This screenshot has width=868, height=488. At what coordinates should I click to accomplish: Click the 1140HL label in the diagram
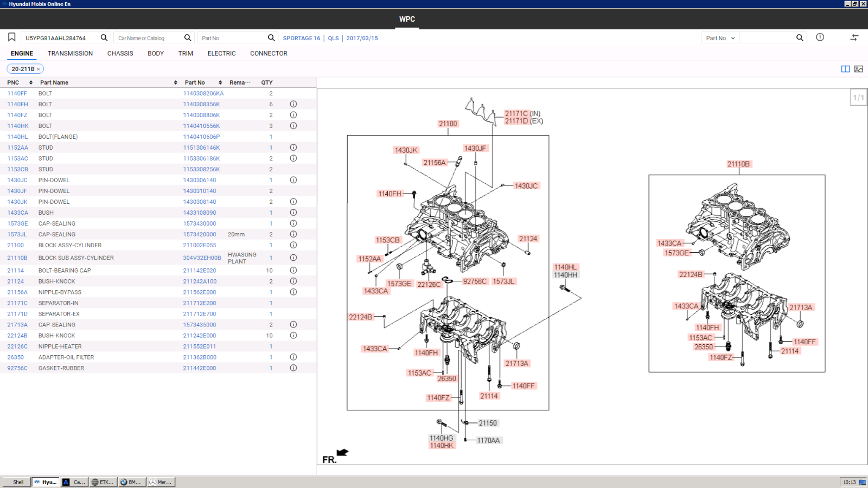click(565, 267)
